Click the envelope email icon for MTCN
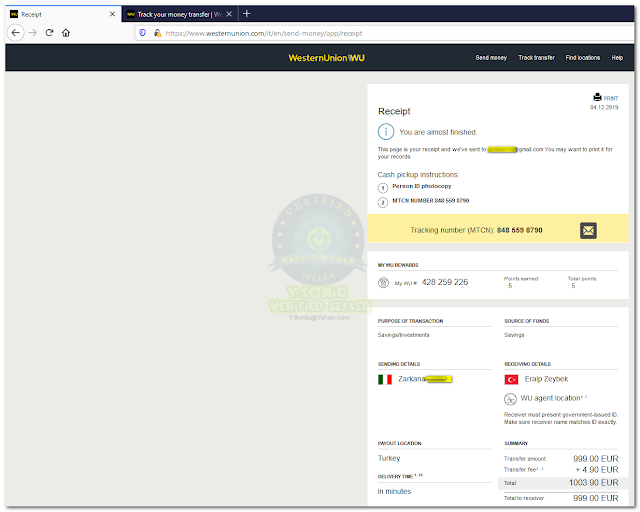 (x=588, y=231)
